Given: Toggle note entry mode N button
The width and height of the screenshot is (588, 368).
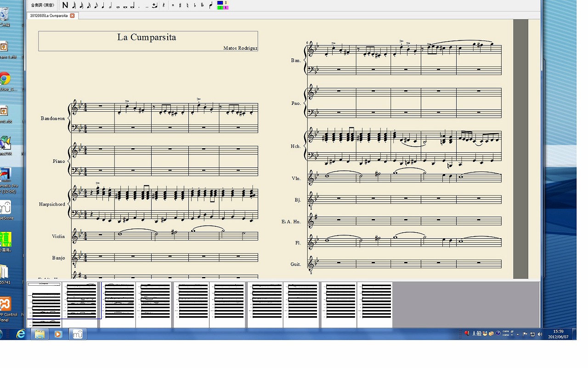Looking at the screenshot, I should tap(65, 6).
